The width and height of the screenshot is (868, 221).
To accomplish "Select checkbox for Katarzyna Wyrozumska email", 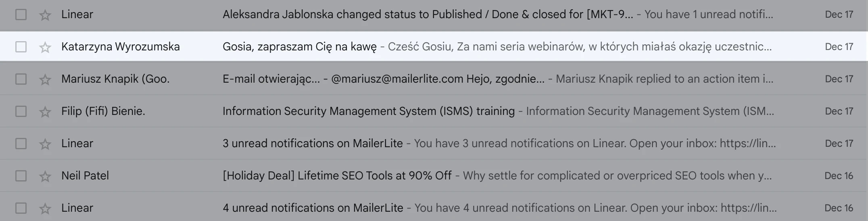I will (x=21, y=47).
